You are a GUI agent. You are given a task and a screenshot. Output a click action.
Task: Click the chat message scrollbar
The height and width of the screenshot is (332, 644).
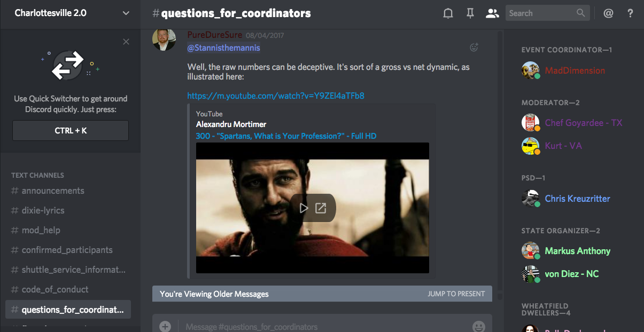click(x=500, y=160)
